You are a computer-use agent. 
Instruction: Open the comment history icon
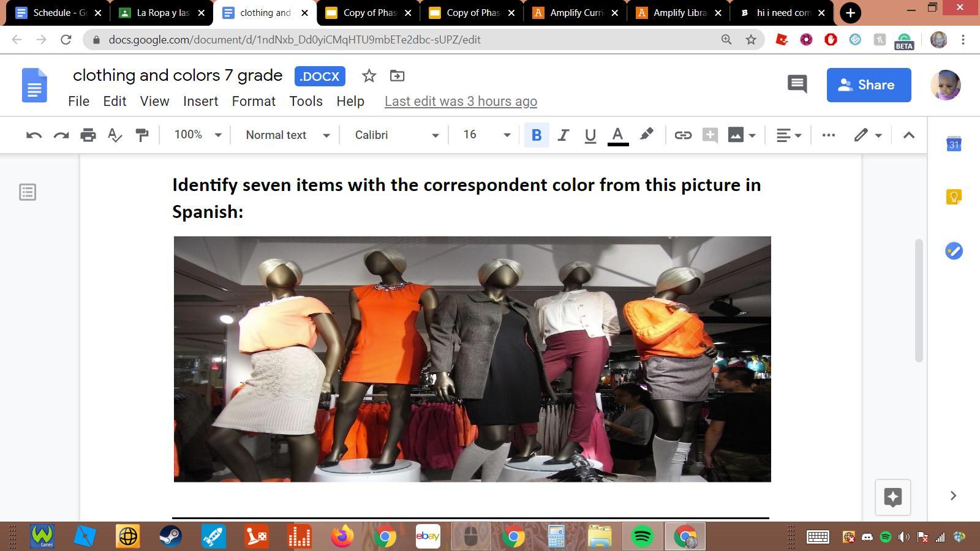797,84
